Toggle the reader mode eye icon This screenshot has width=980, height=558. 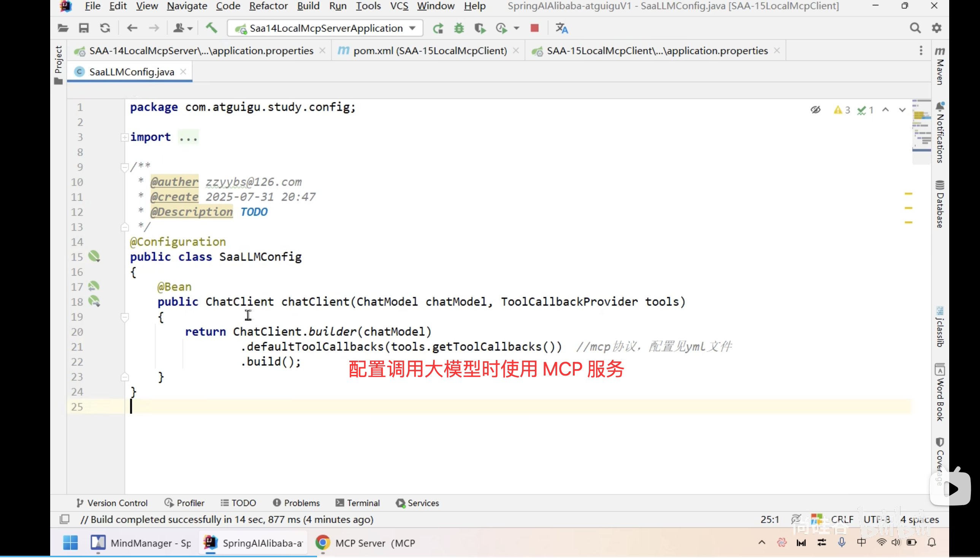pyautogui.click(x=815, y=110)
